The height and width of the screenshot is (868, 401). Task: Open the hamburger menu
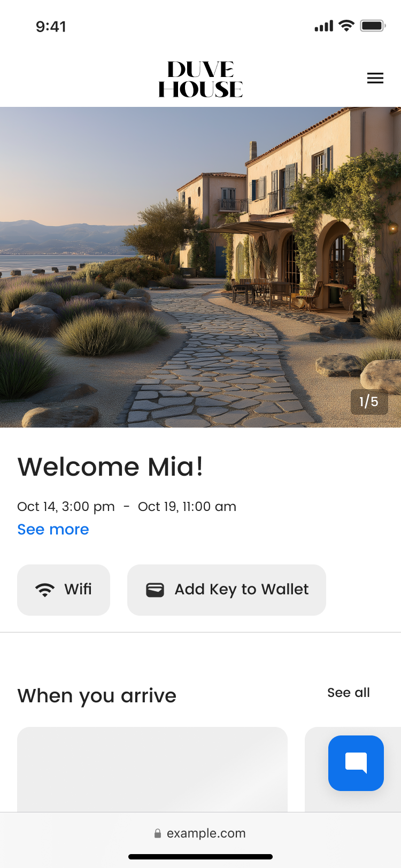375,78
